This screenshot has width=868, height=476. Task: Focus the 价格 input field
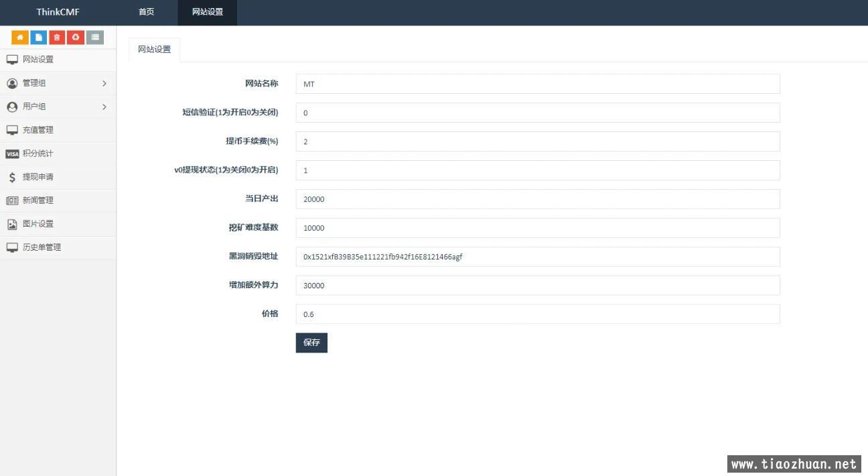pos(538,314)
